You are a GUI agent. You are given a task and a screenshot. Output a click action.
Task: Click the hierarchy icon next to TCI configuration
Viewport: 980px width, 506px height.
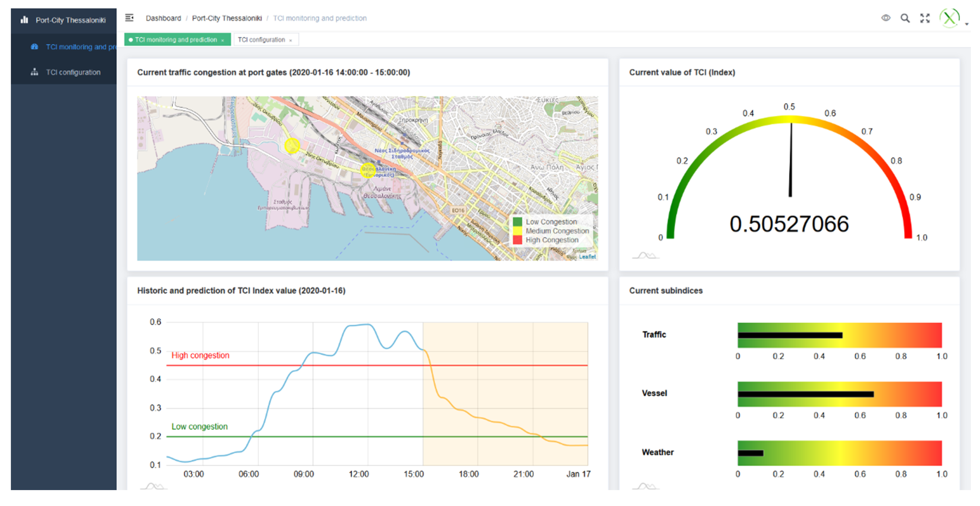34,72
